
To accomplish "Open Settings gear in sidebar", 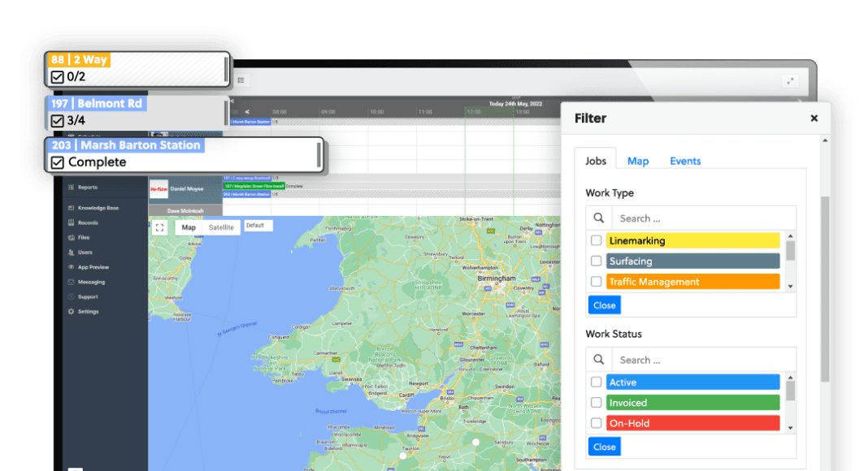I will (72, 312).
